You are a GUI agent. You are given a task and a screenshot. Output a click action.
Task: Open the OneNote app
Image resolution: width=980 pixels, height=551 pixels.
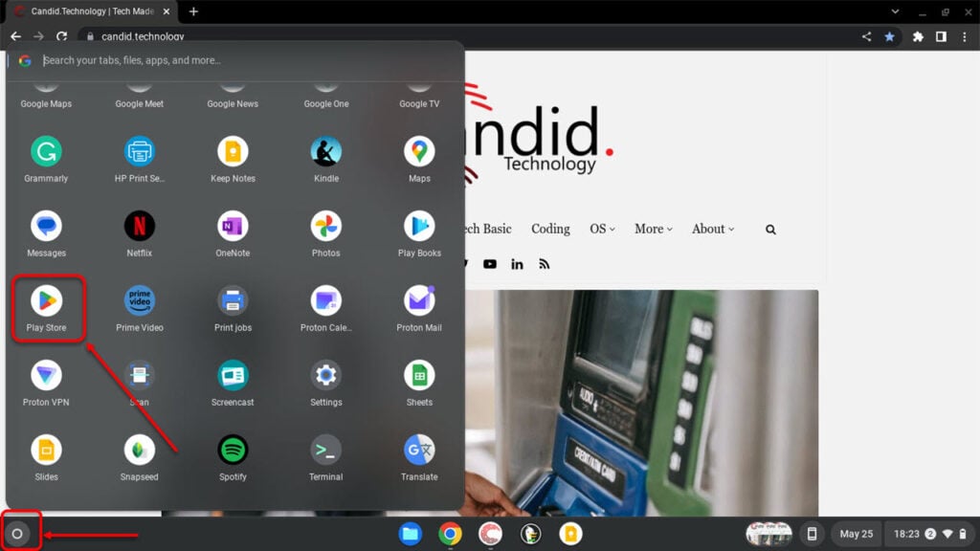tap(233, 226)
